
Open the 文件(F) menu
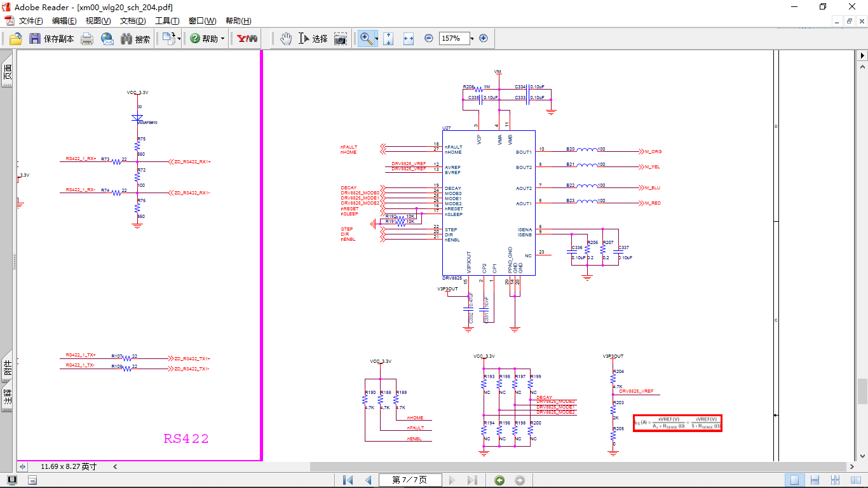[x=31, y=21]
